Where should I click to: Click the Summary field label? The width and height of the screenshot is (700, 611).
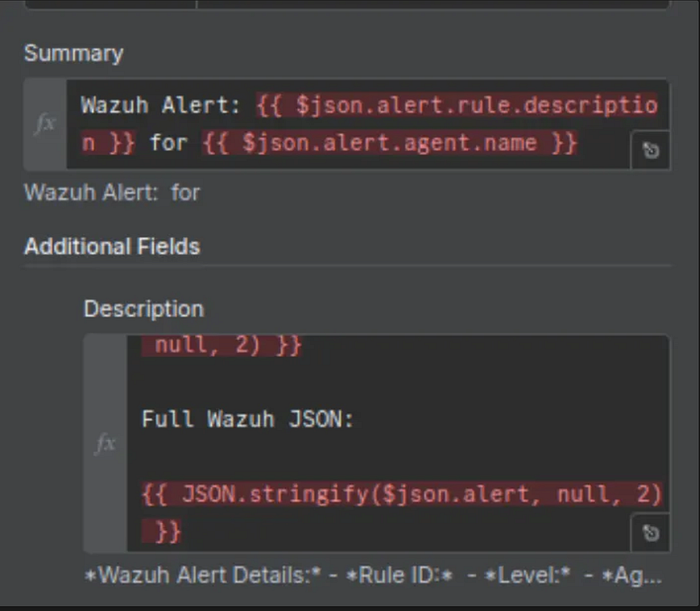pyautogui.click(x=74, y=54)
